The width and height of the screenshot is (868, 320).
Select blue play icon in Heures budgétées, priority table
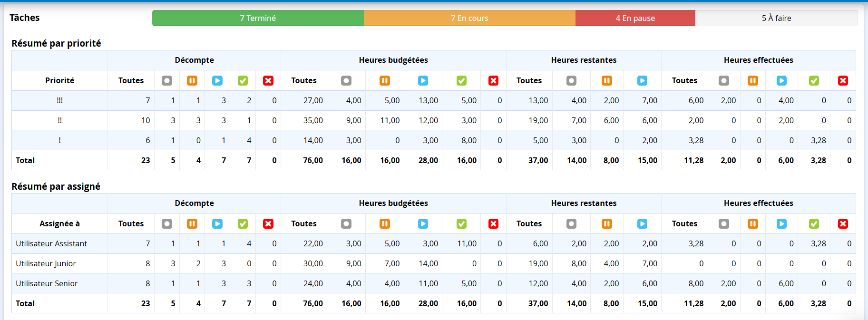pyautogui.click(x=423, y=80)
